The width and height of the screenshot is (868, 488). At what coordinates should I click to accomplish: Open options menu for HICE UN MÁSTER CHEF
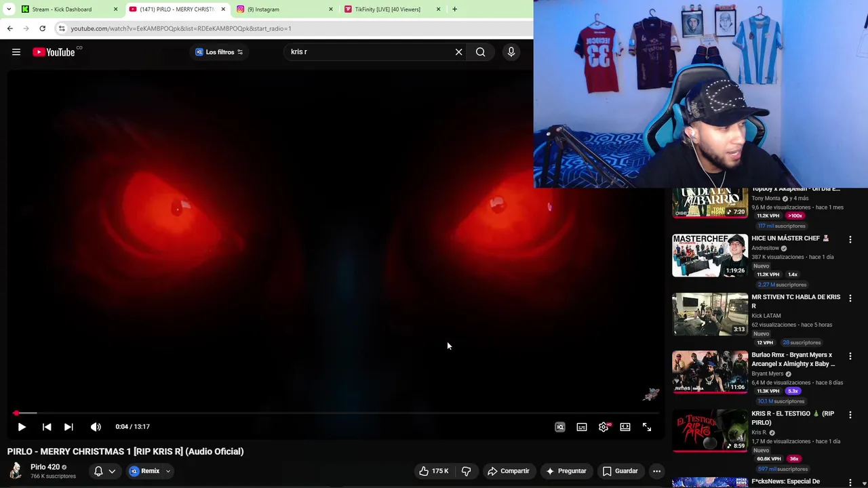[x=850, y=239]
